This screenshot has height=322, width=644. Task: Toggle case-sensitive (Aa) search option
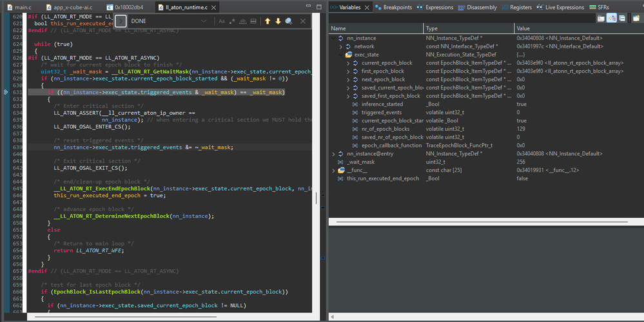point(222,21)
